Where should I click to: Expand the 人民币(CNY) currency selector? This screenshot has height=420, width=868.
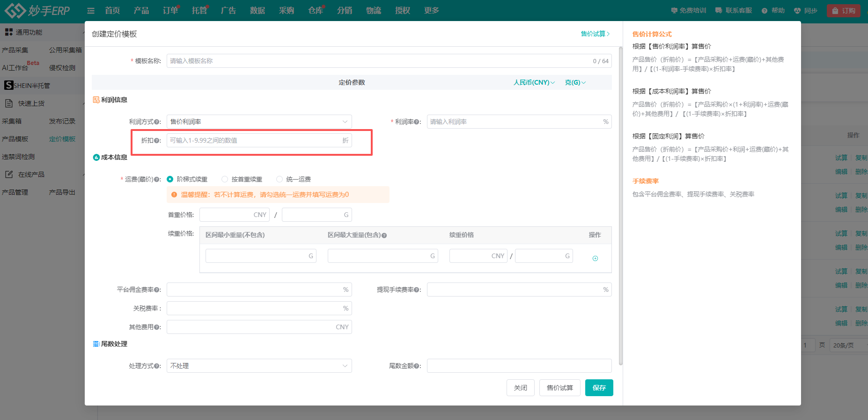[534, 82]
